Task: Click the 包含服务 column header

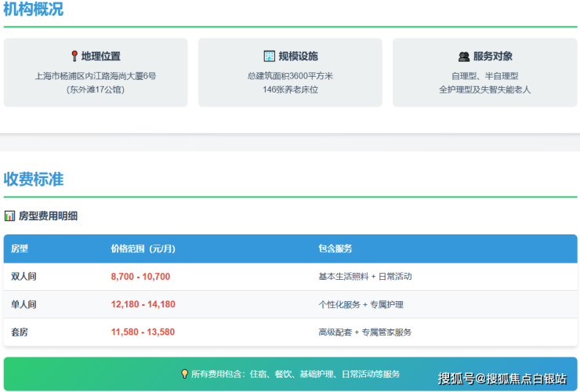Action: pyautogui.click(x=335, y=249)
